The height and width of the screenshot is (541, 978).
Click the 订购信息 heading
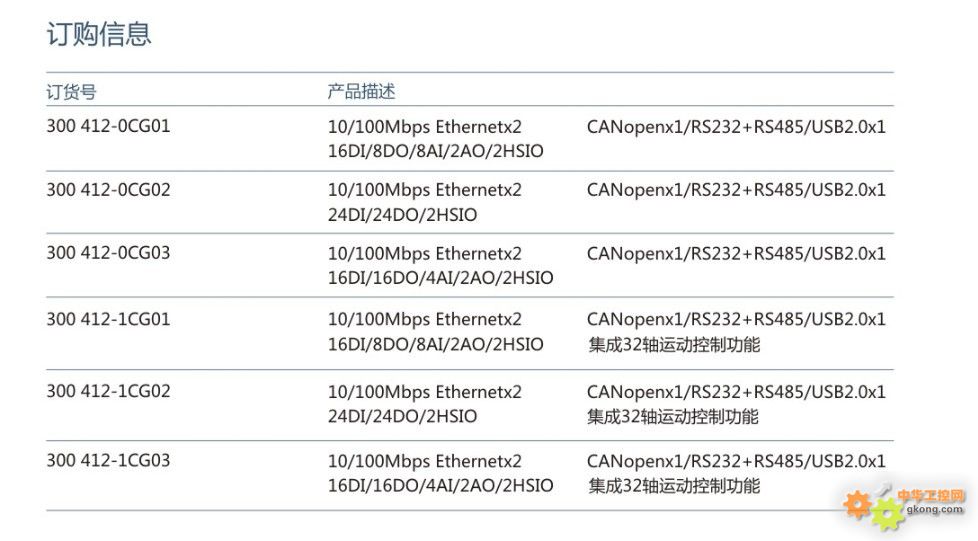point(99,34)
